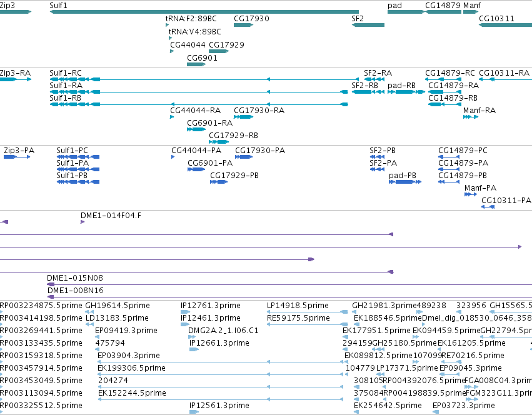Click the CG44044-RA transcript label
The height and width of the screenshot is (415, 532).
tap(196, 111)
